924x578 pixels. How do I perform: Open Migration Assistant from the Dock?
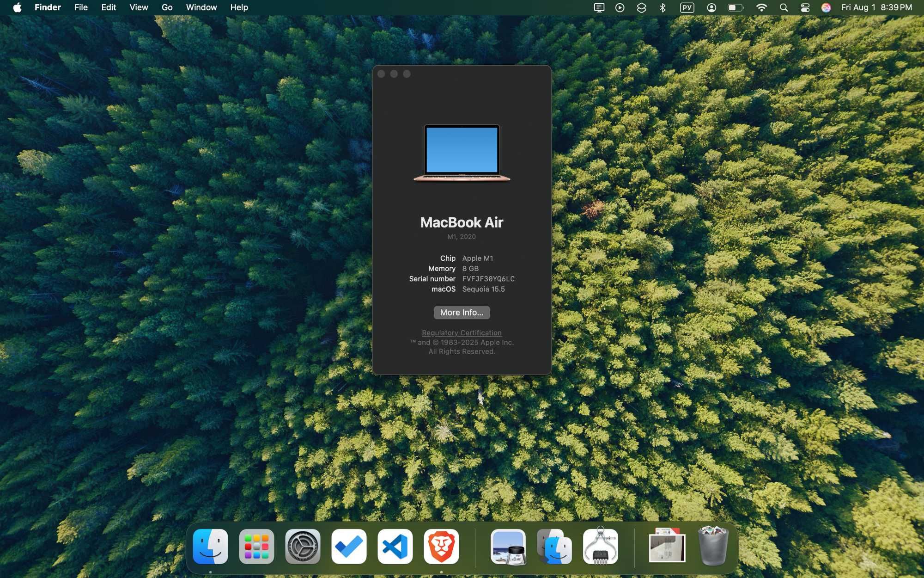point(554,547)
